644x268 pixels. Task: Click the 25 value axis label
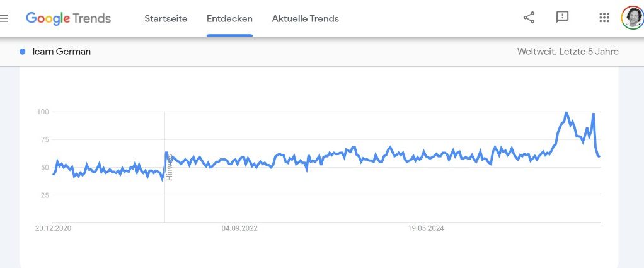(x=45, y=195)
